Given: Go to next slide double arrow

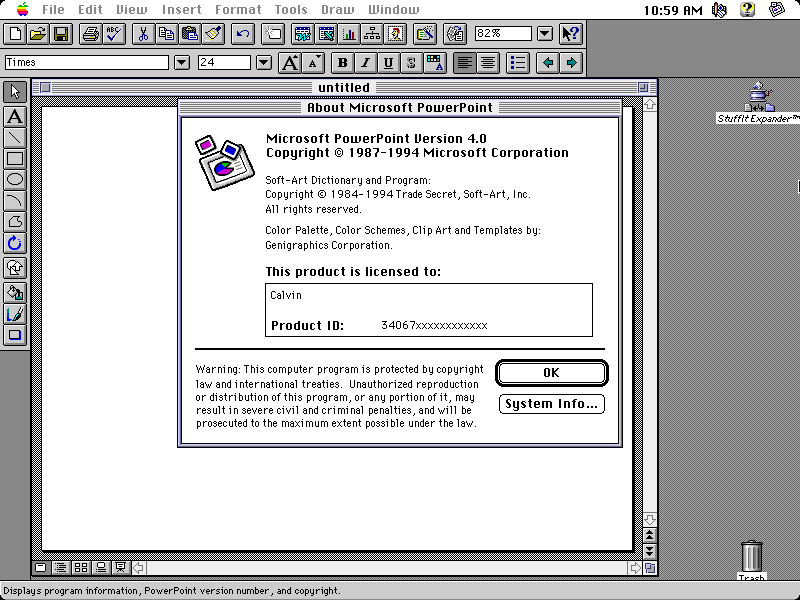Looking at the screenshot, I should click(649, 551).
